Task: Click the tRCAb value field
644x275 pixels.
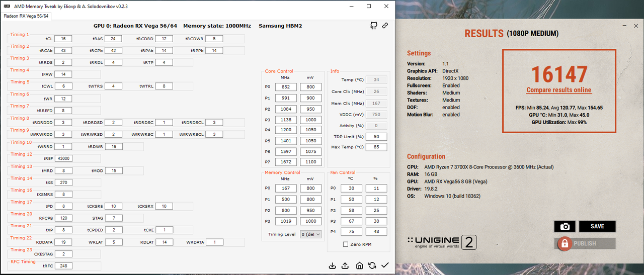Action: [x=63, y=51]
